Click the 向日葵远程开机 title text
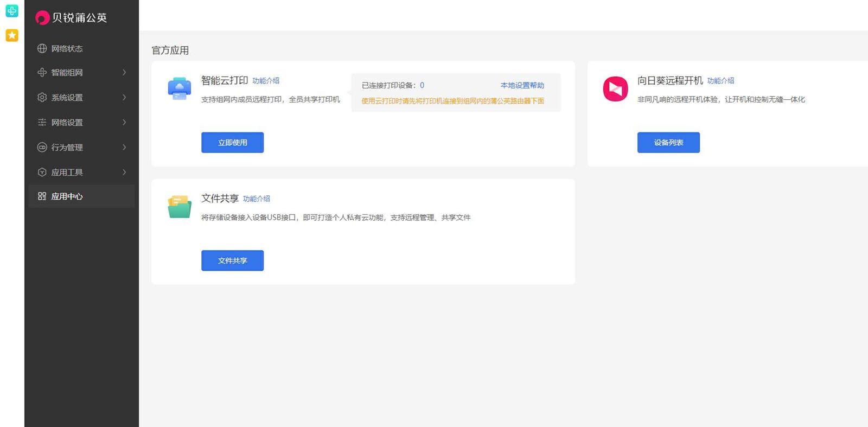Image resolution: width=868 pixels, height=427 pixels. pos(670,80)
